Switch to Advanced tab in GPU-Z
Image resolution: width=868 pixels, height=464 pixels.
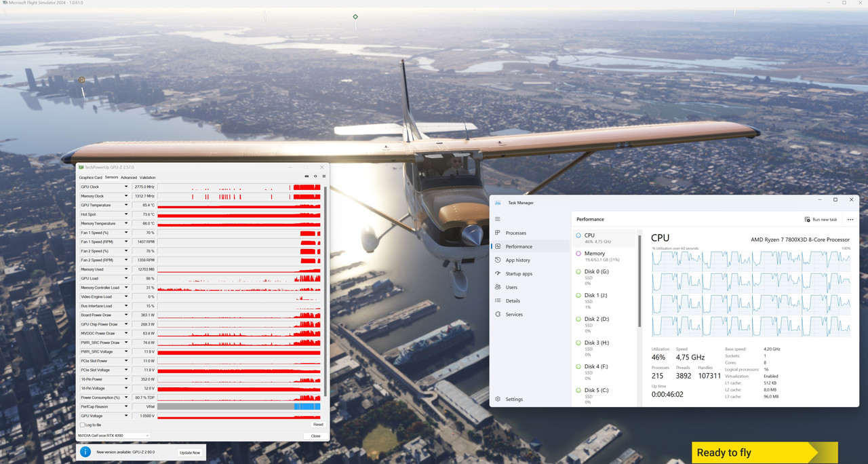coord(129,177)
